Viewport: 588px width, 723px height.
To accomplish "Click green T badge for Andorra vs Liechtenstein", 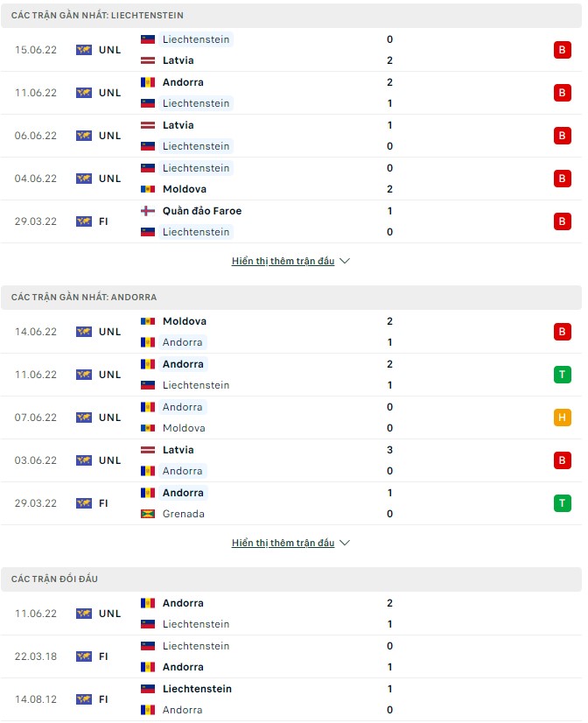I will tap(561, 375).
